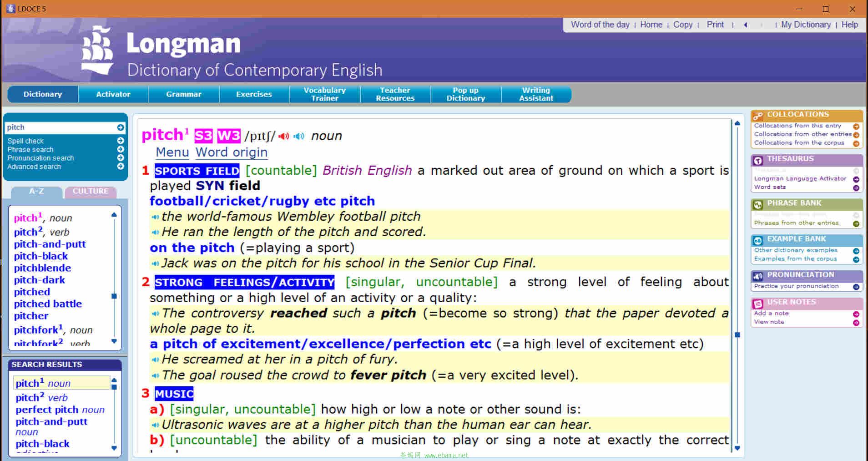Viewport: 868px width, 461px height.
Task: Click the Pronunciation search arrow icon
Action: click(121, 158)
